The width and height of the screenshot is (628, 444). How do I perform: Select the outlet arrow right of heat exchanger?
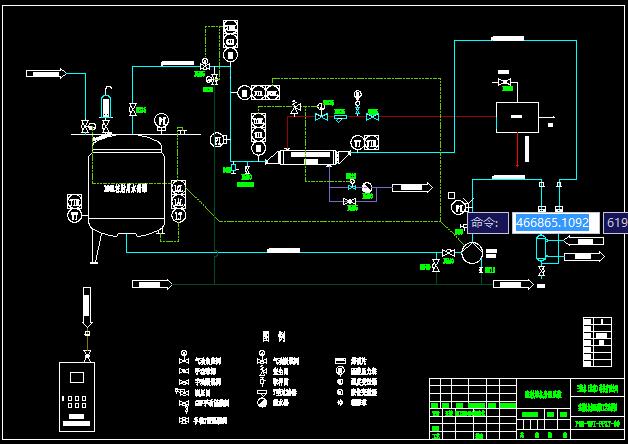[x=411, y=187]
